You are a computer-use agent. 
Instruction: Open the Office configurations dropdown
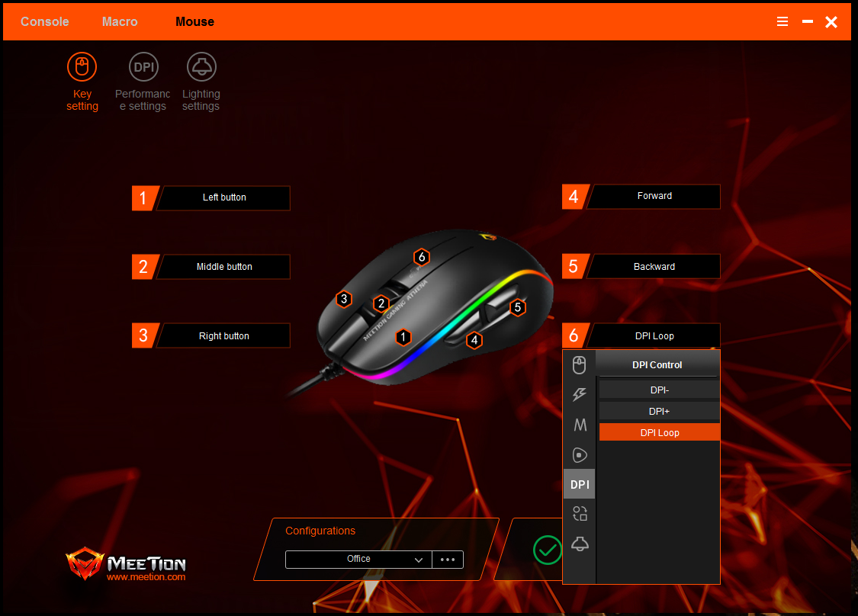tap(358, 559)
